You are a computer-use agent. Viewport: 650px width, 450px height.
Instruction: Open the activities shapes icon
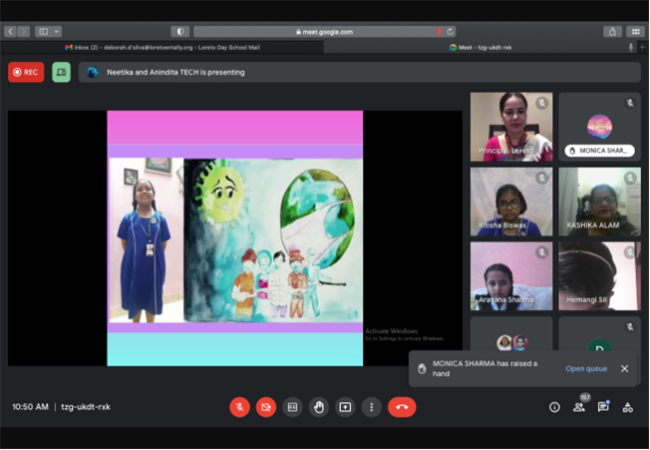coord(628,407)
